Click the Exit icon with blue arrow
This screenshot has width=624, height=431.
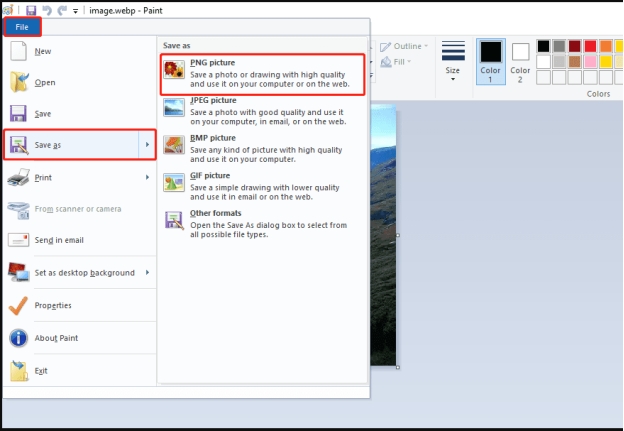pyautogui.click(x=19, y=371)
